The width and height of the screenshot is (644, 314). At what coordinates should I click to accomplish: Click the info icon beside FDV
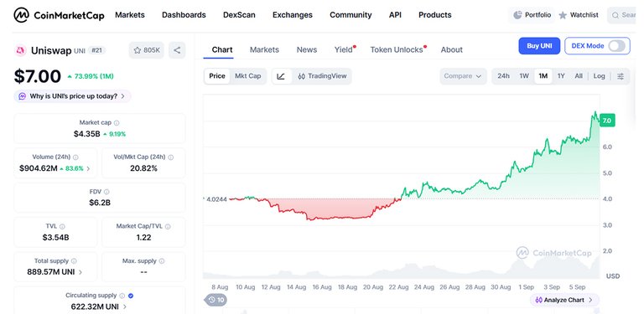[x=106, y=192]
